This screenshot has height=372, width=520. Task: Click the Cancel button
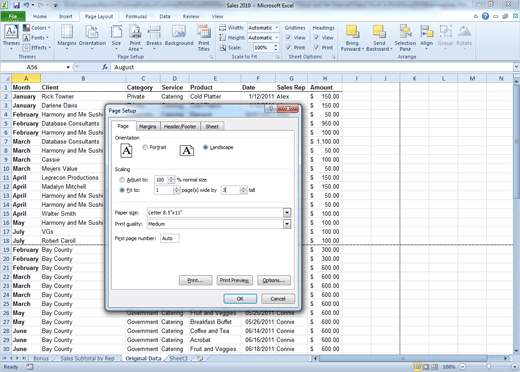click(x=278, y=299)
